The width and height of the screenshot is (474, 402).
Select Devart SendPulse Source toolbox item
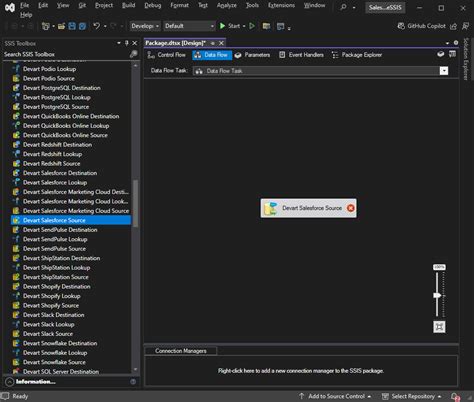click(54, 249)
